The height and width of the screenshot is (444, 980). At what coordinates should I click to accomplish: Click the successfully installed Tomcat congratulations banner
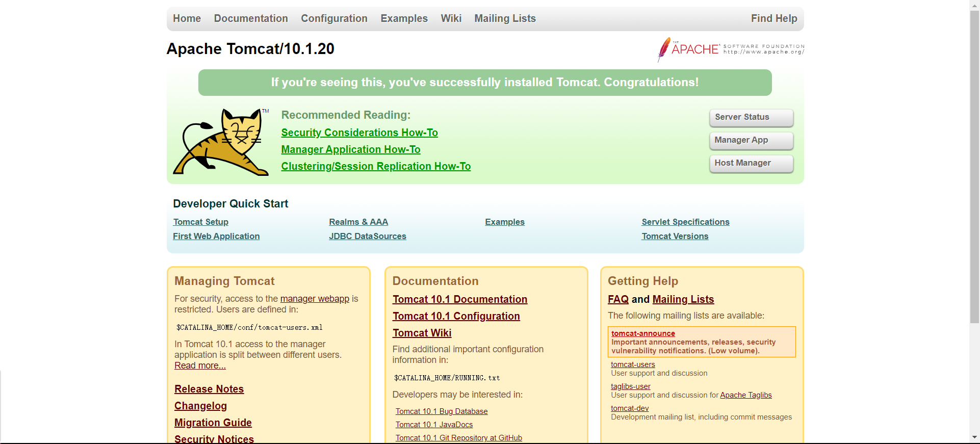485,83
